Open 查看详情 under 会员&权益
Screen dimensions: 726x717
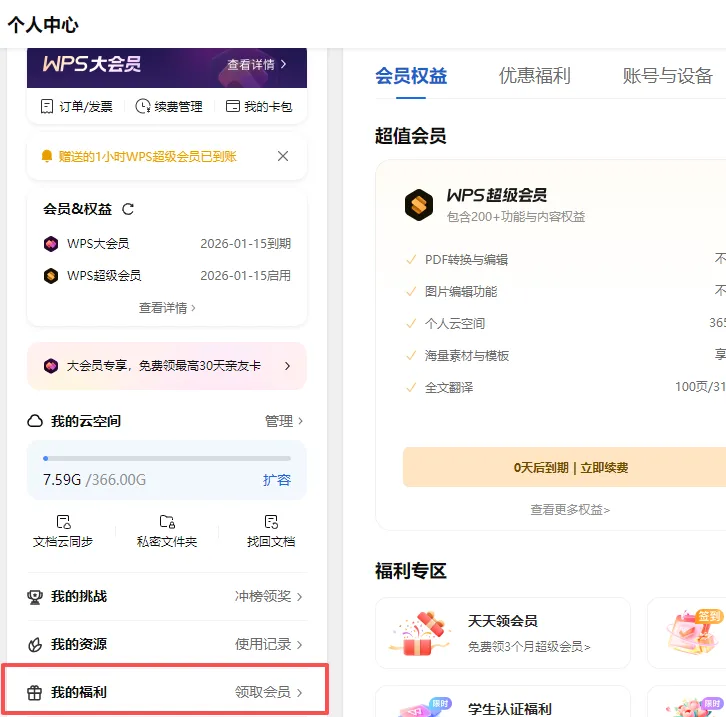pyautogui.click(x=167, y=308)
